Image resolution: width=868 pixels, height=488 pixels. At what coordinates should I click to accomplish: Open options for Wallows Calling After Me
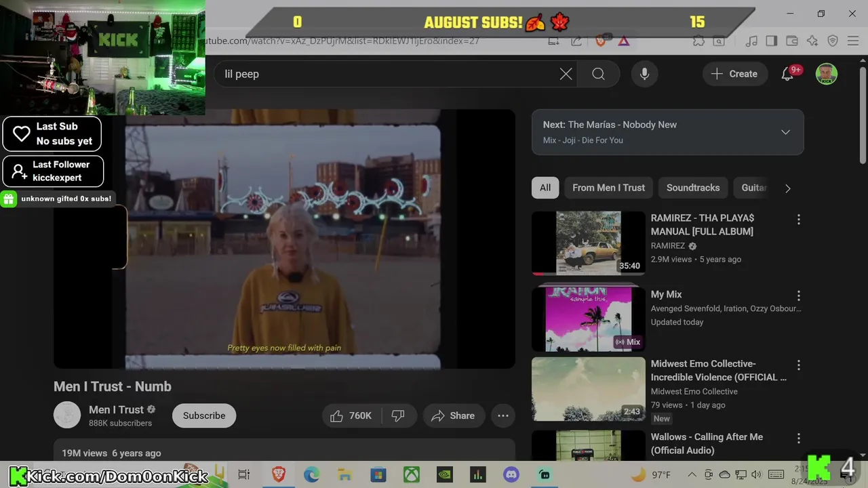[x=798, y=439]
